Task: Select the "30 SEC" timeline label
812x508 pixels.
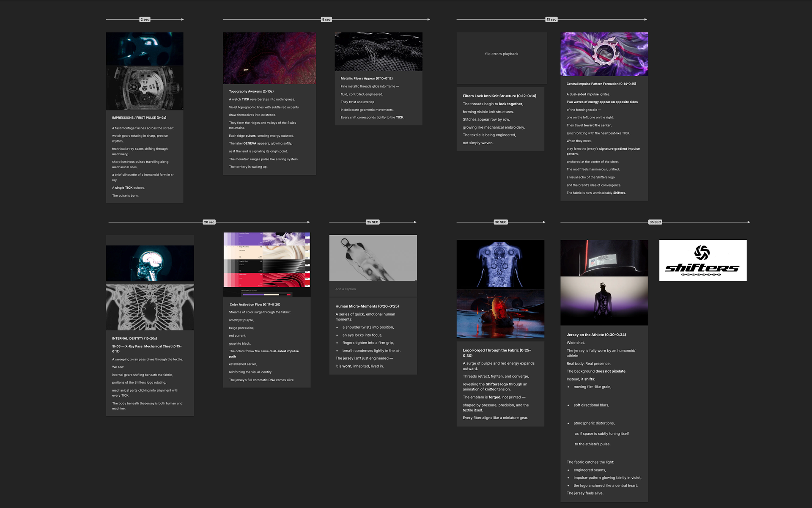Action: pyautogui.click(x=500, y=222)
